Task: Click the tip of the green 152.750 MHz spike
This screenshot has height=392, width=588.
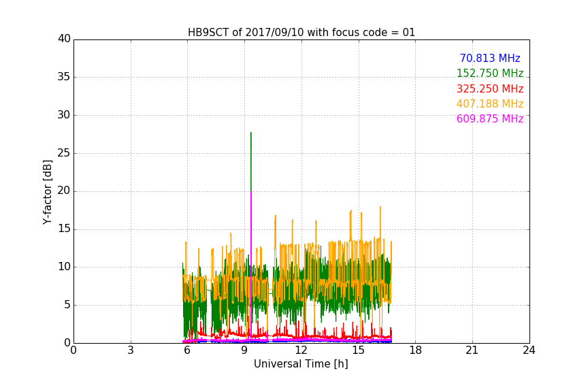Action: click(251, 133)
